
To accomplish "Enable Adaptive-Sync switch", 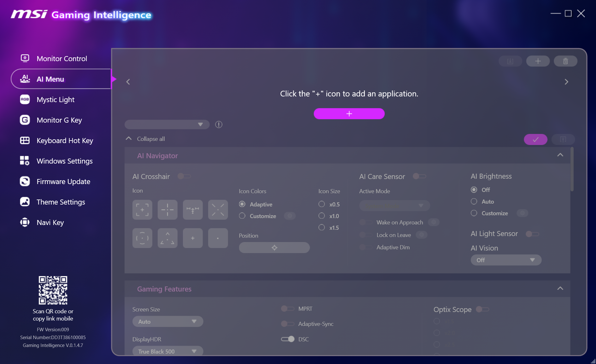I will (x=288, y=324).
